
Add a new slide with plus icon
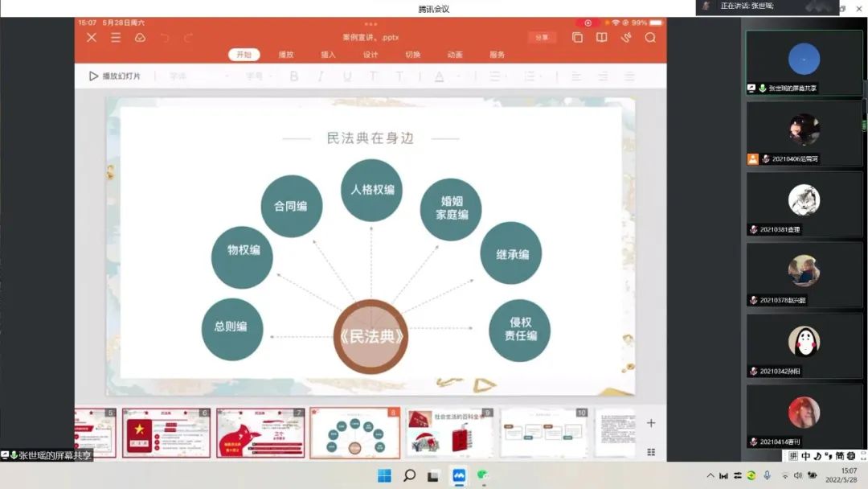point(651,423)
